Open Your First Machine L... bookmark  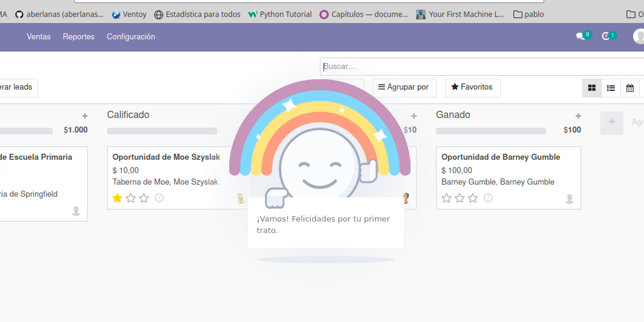pyautogui.click(x=460, y=15)
